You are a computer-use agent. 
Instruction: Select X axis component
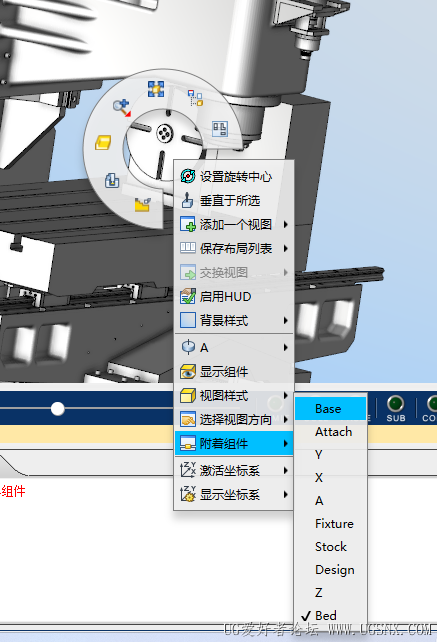331,477
